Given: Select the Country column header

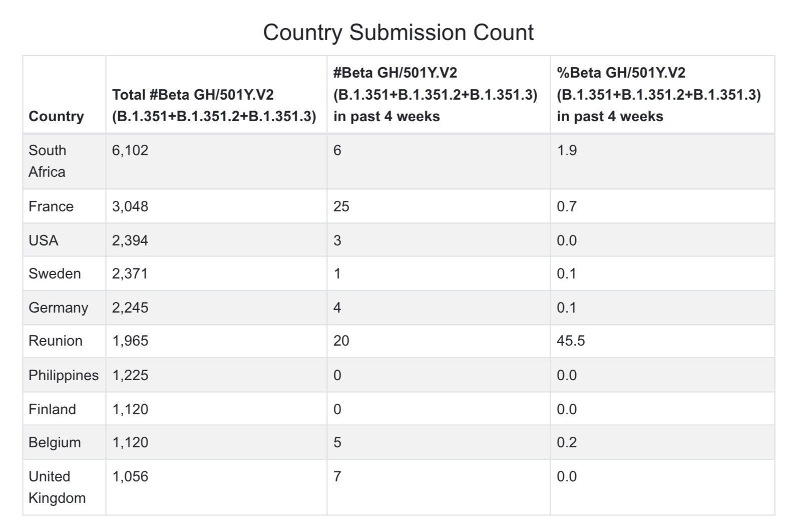Looking at the screenshot, I should [x=56, y=116].
